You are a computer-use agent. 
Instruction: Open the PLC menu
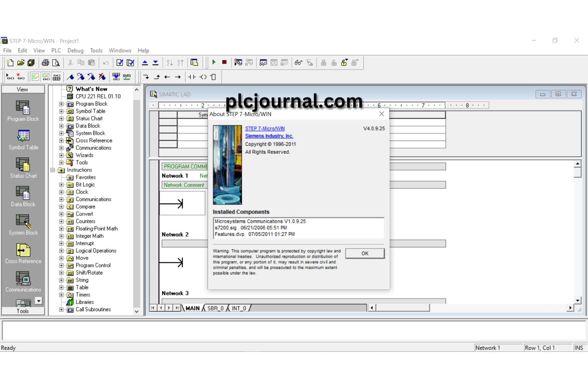click(x=56, y=50)
